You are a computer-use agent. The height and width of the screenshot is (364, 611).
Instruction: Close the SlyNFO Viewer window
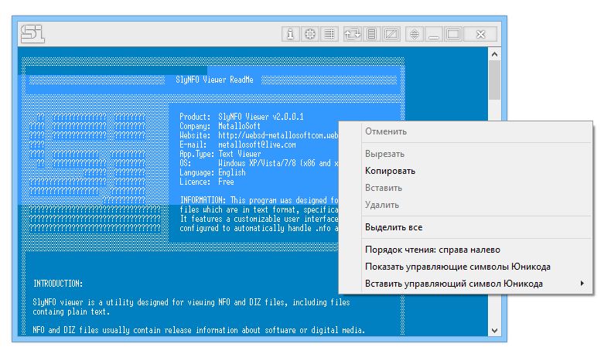(480, 34)
